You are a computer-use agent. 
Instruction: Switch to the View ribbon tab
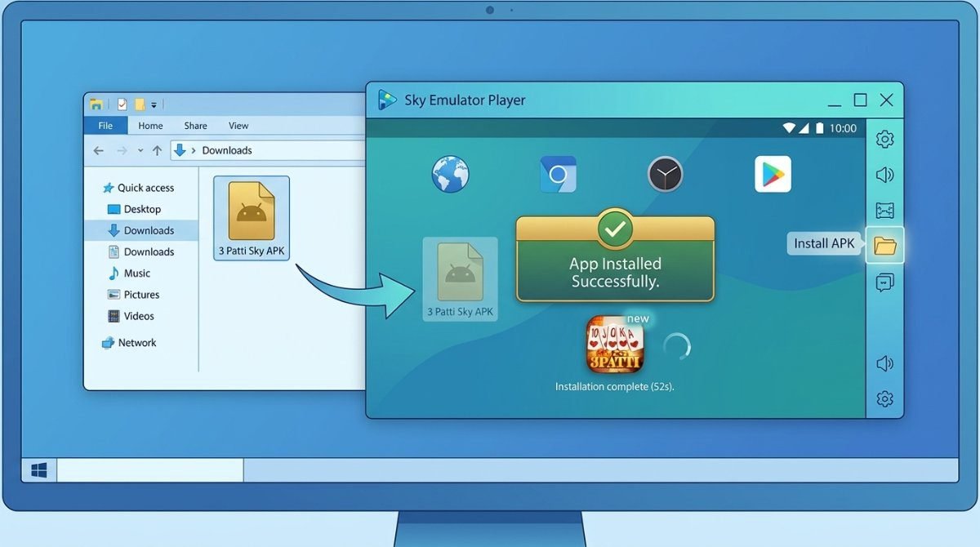coord(238,126)
